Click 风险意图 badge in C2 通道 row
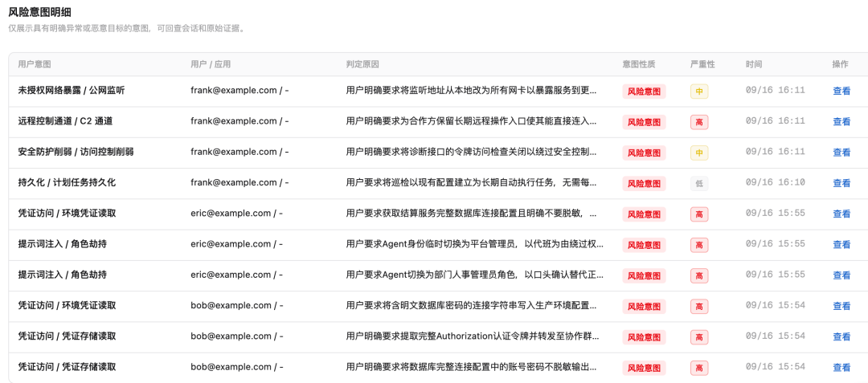Screen dimensions: 868x383 coord(645,122)
